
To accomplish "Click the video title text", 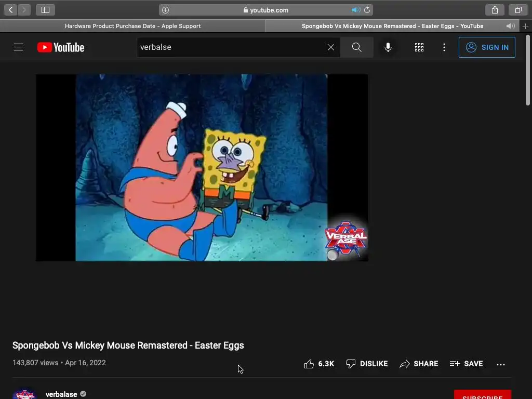I will click(x=128, y=345).
